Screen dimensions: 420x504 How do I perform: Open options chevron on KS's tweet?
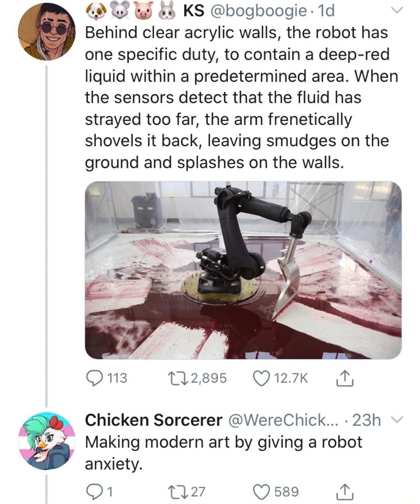396,11
